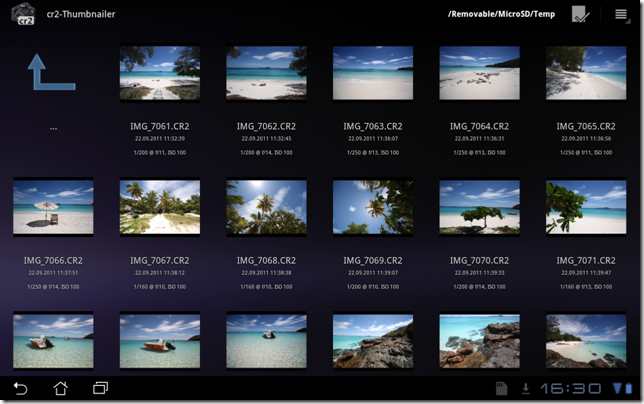The image size is (644, 404).
Task: Open thumbnail of IMG_7071.CR2
Action: click(x=586, y=207)
